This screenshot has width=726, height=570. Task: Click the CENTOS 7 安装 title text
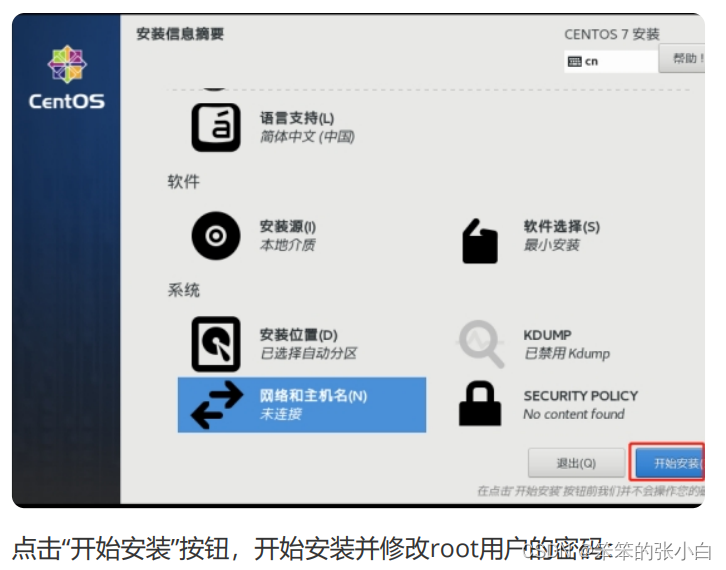click(x=612, y=34)
